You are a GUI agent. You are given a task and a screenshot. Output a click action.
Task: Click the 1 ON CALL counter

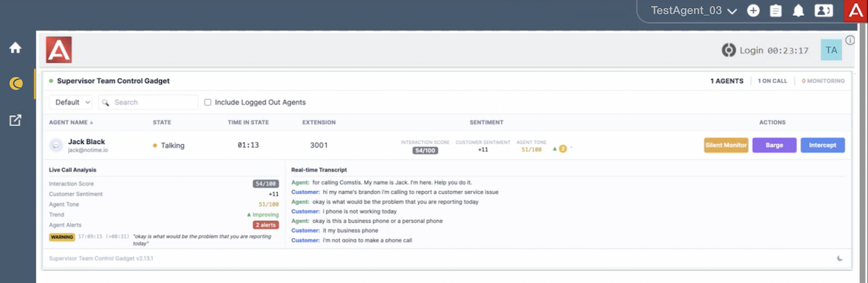click(773, 81)
